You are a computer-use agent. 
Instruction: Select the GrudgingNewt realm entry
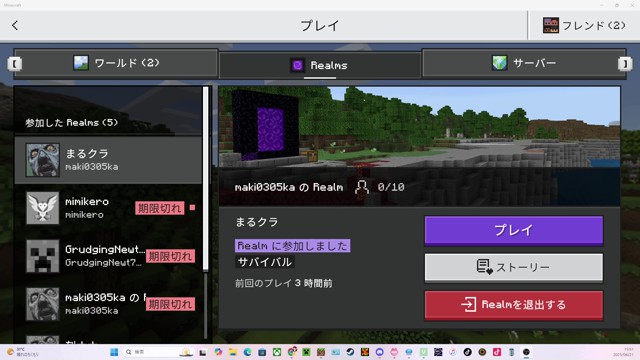point(108,256)
